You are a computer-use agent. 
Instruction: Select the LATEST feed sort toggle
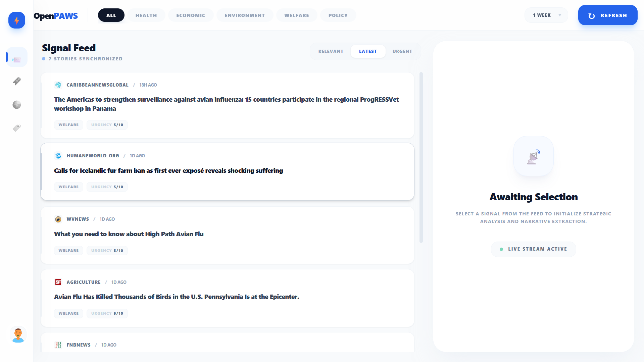[368, 51]
